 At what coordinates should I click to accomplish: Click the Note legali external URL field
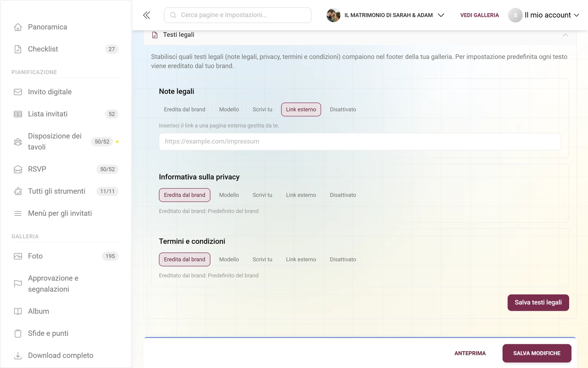pyautogui.click(x=360, y=141)
